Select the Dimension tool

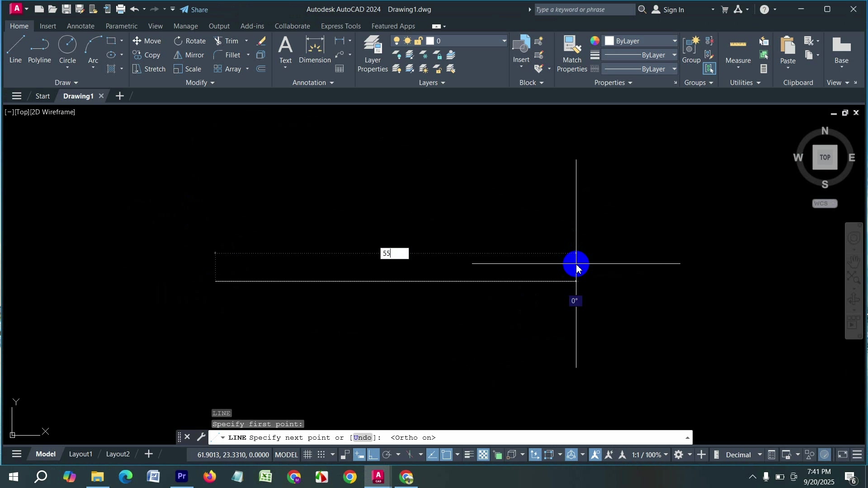pyautogui.click(x=315, y=50)
